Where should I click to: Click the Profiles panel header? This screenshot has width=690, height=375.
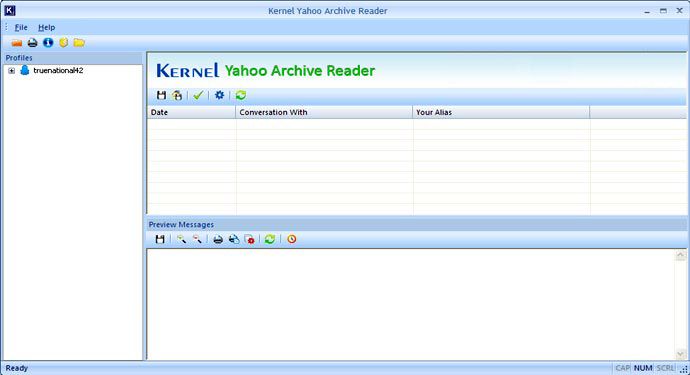click(x=73, y=58)
